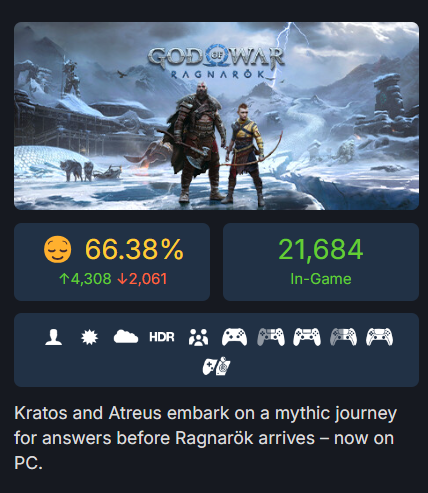
Task: Click the Kratos and Atreus description text
Action: [206, 438]
